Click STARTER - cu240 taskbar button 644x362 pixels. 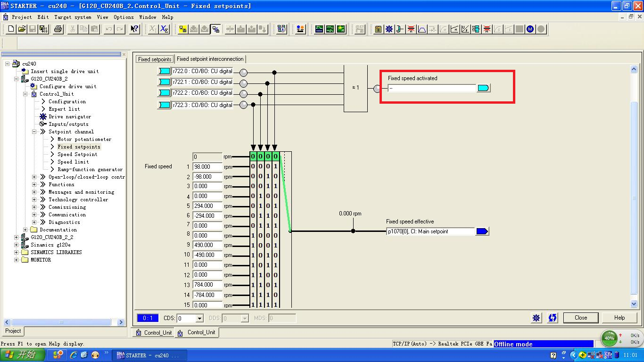pos(149,355)
